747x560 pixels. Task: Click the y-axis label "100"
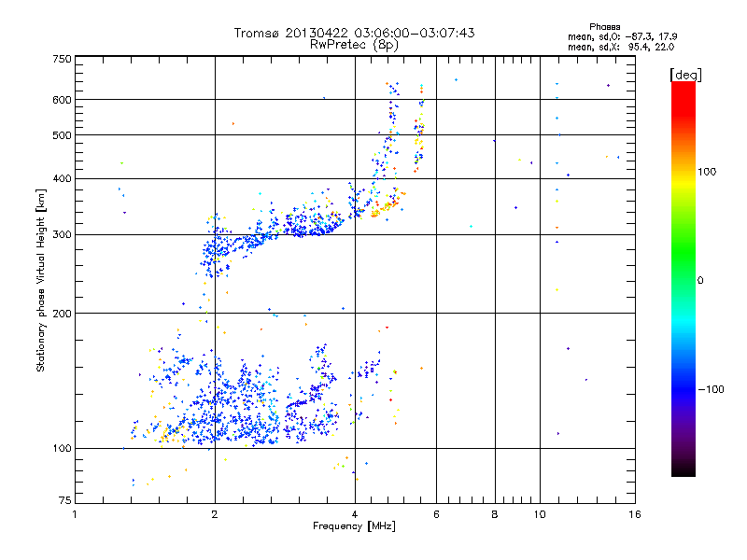coord(62,448)
